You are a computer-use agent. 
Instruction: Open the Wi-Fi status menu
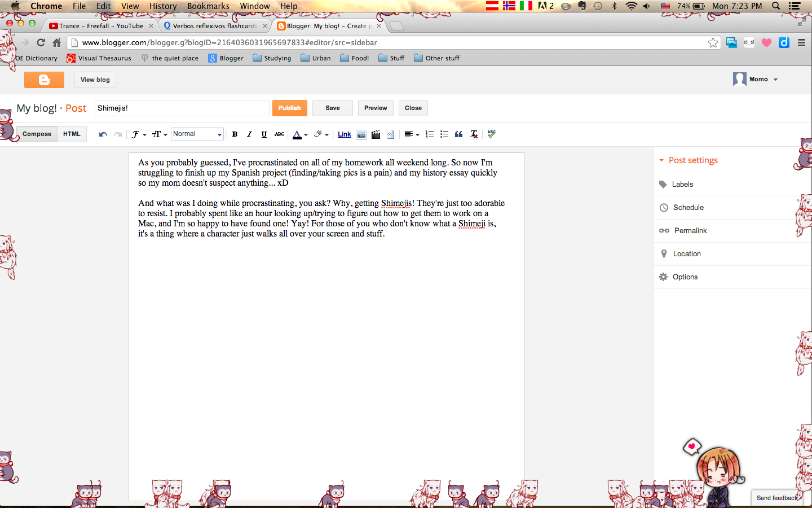tap(631, 6)
